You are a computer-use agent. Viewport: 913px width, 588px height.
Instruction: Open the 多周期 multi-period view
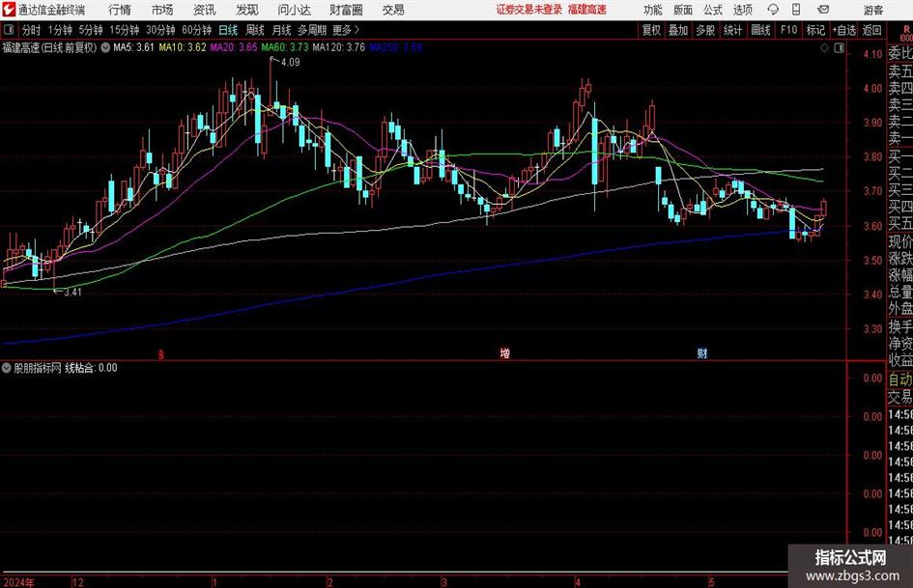coord(312,30)
